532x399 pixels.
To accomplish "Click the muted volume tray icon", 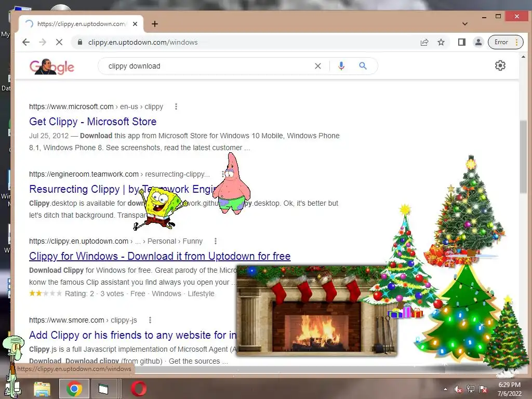I will tap(458, 389).
